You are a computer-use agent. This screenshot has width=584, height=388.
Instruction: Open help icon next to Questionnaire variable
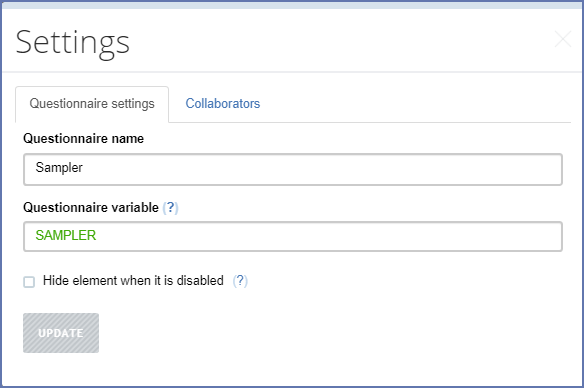coord(170,207)
